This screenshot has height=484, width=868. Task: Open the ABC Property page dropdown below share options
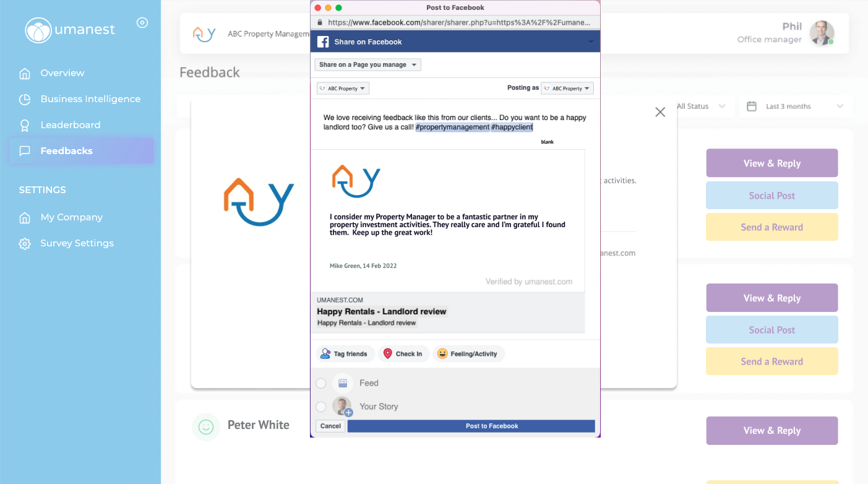point(343,89)
